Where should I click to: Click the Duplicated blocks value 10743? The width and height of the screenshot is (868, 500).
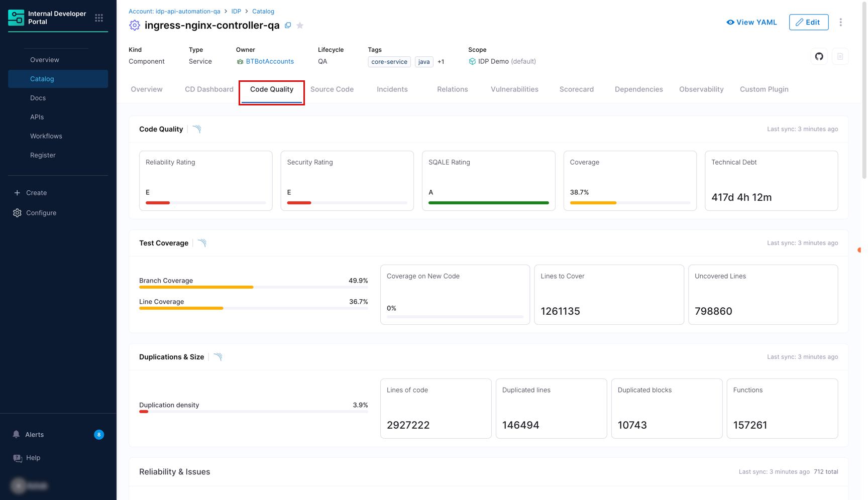632,425
